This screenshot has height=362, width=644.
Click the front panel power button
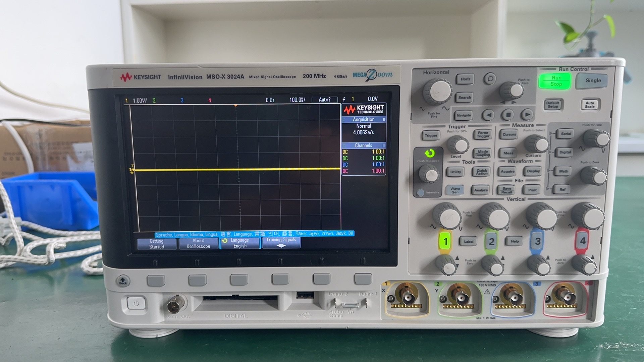click(136, 303)
